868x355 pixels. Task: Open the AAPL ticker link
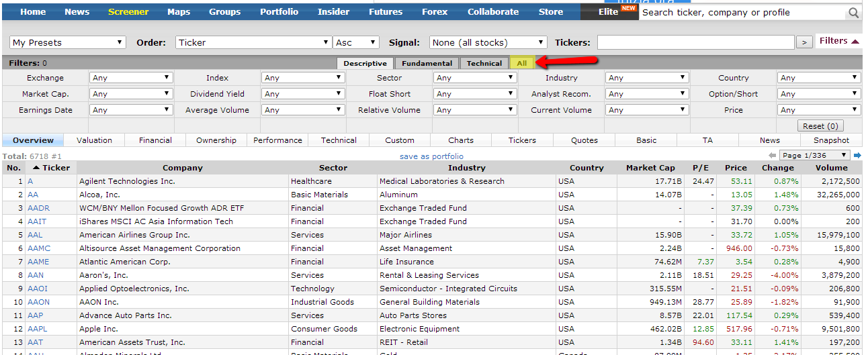[38, 329]
